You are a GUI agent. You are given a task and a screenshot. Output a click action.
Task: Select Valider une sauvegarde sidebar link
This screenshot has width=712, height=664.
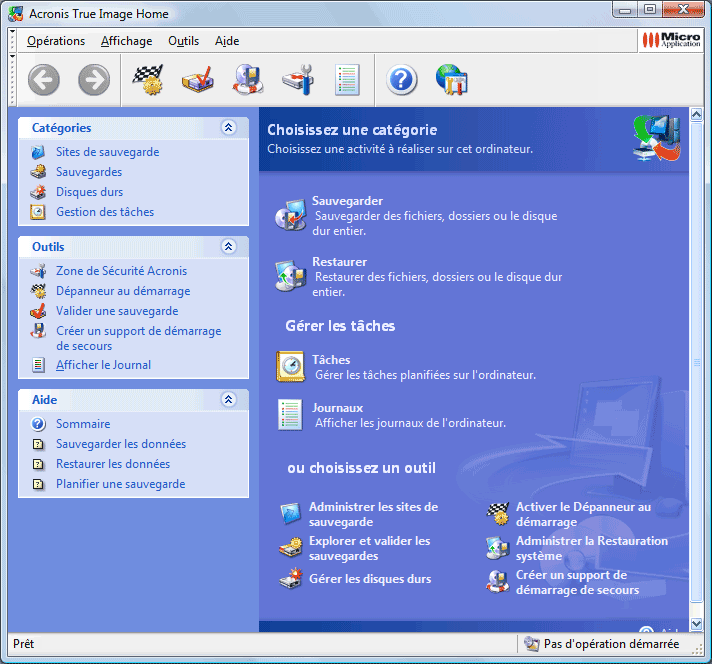click(117, 311)
